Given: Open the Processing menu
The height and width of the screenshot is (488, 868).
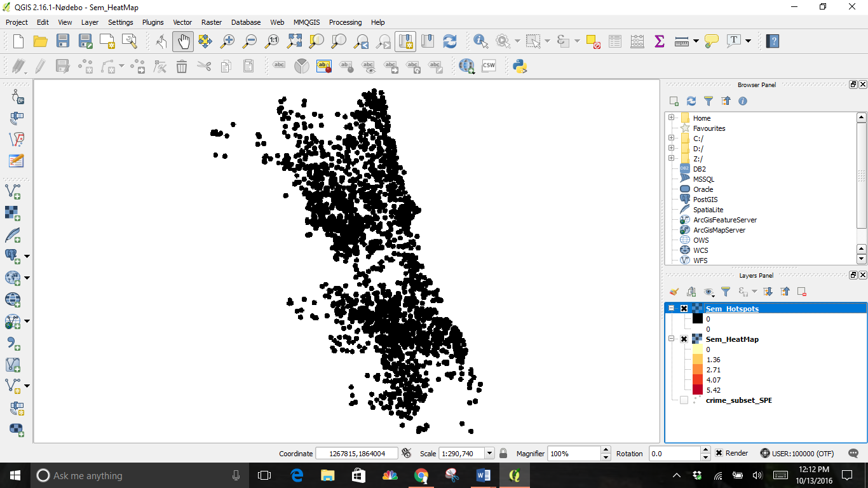Looking at the screenshot, I should pyautogui.click(x=345, y=22).
